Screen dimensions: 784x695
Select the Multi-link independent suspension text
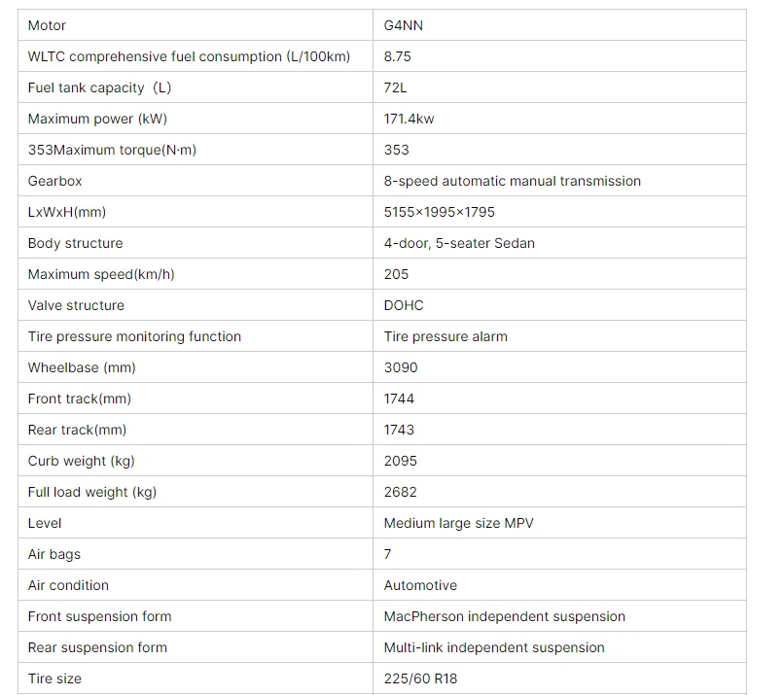[x=494, y=647]
